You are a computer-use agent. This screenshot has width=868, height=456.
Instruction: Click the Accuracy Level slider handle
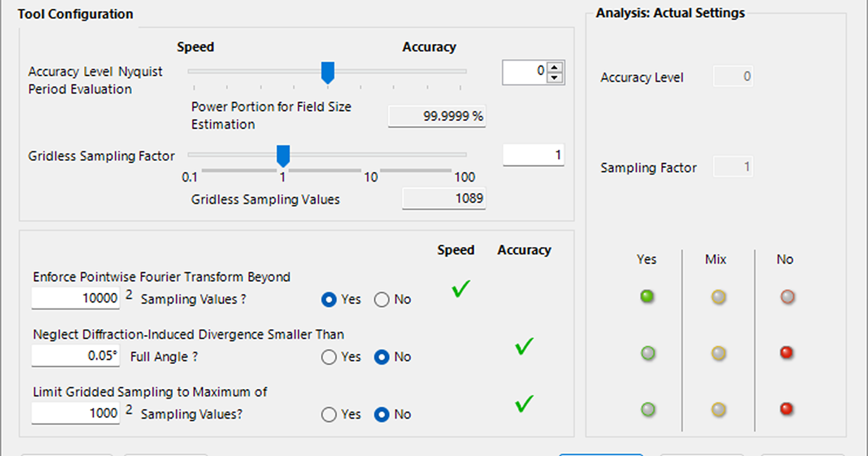pos(328,72)
